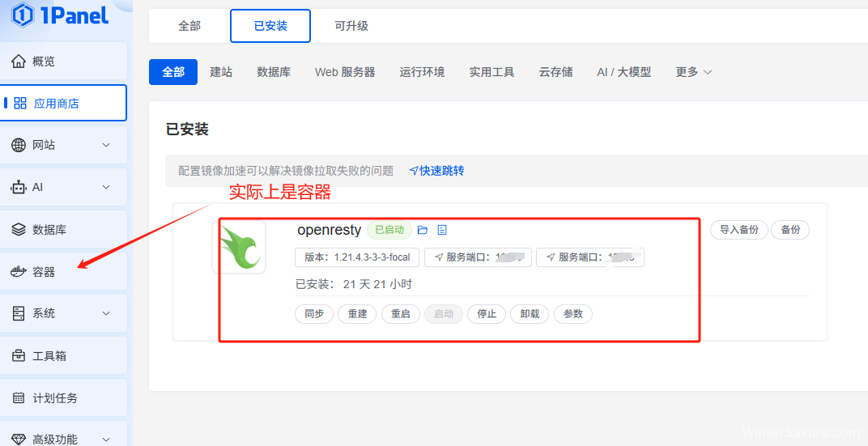Switch to the 可升级 tab
The image size is (868, 446).
click(351, 25)
